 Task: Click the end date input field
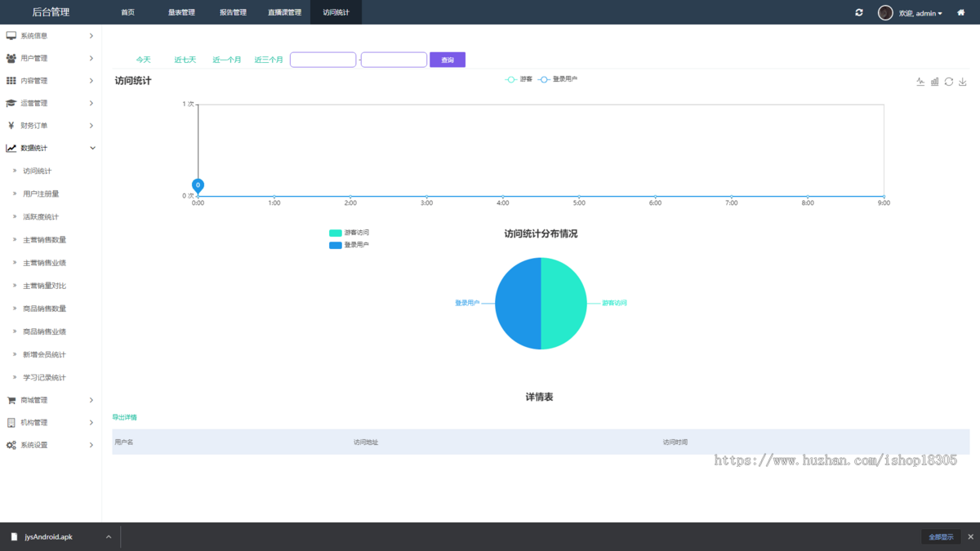coord(394,60)
